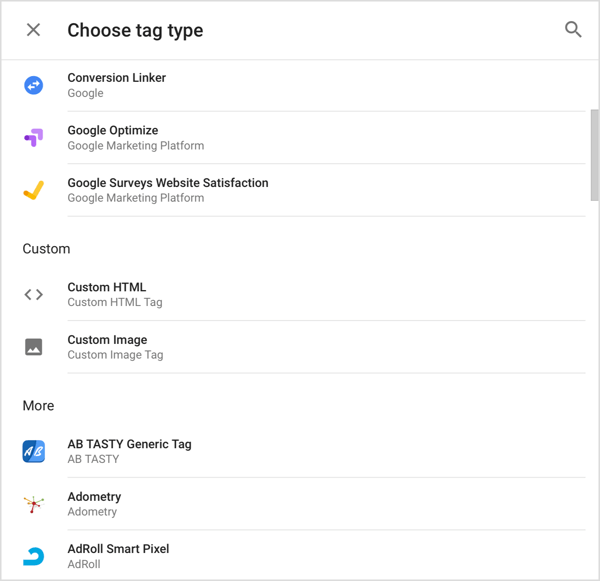Click the Custom HTML angle brackets icon
Viewport: 600px width, 581px height.
(34, 294)
